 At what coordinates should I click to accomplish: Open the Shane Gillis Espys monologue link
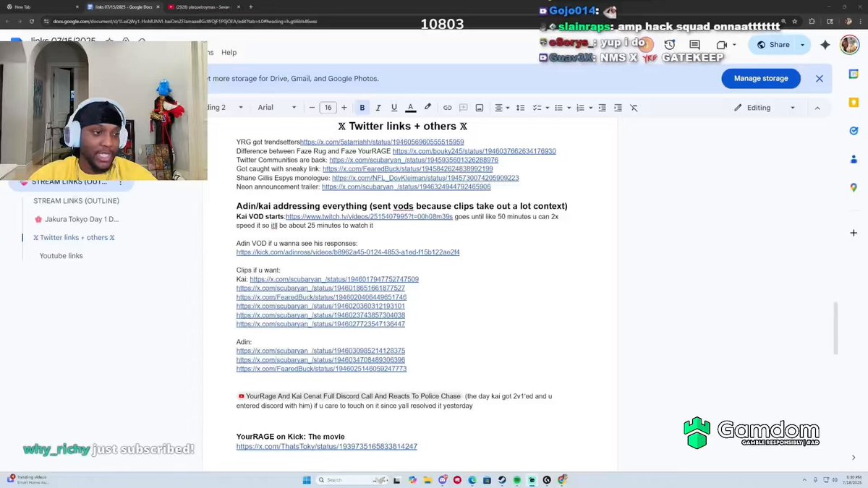[x=425, y=178]
